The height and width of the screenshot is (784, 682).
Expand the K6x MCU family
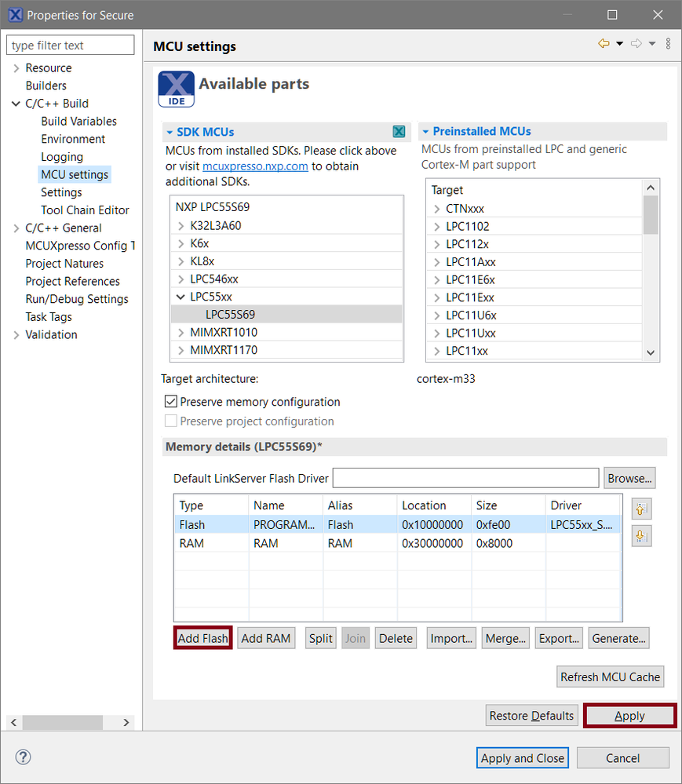(181, 243)
